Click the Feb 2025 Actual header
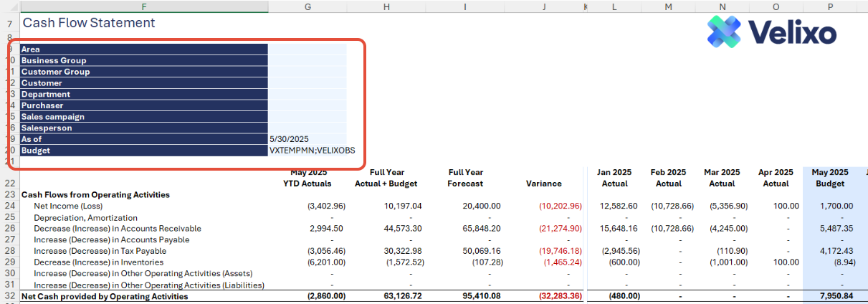Image resolution: width=868 pixels, height=304 pixels. (x=668, y=178)
